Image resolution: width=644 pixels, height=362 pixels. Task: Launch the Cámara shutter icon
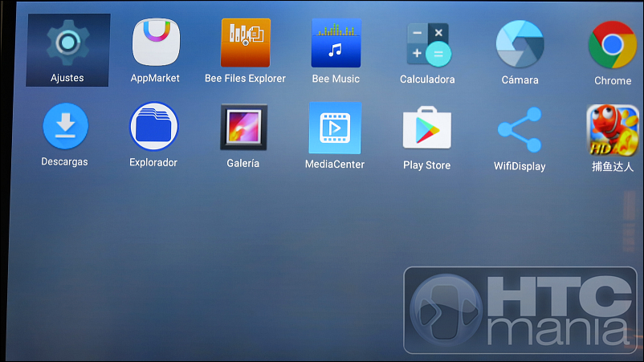(x=520, y=44)
